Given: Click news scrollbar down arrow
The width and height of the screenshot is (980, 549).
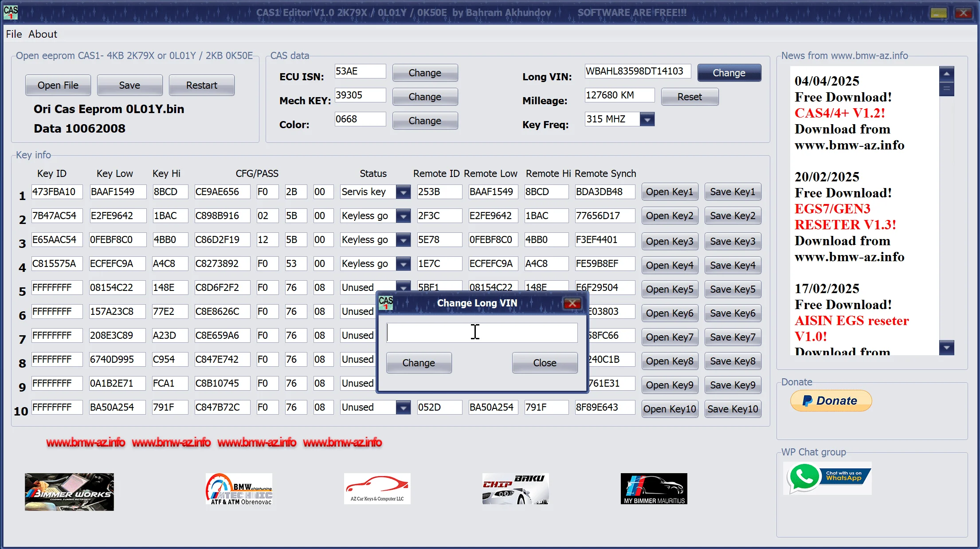Looking at the screenshot, I should coord(946,348).
